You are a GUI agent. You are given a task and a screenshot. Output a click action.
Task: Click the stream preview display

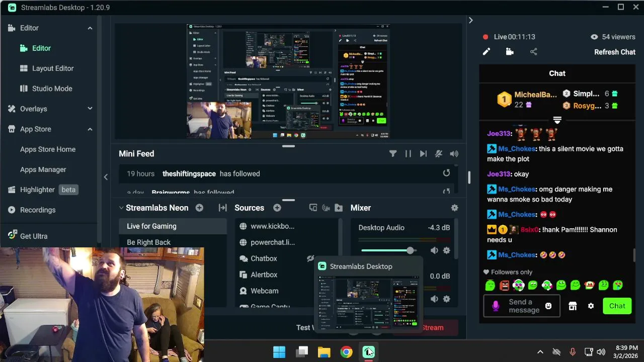coord(288,81)
